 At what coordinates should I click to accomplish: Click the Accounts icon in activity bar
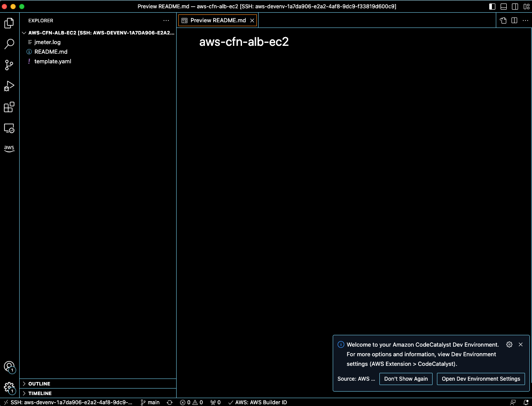click(x=9, y=367)
